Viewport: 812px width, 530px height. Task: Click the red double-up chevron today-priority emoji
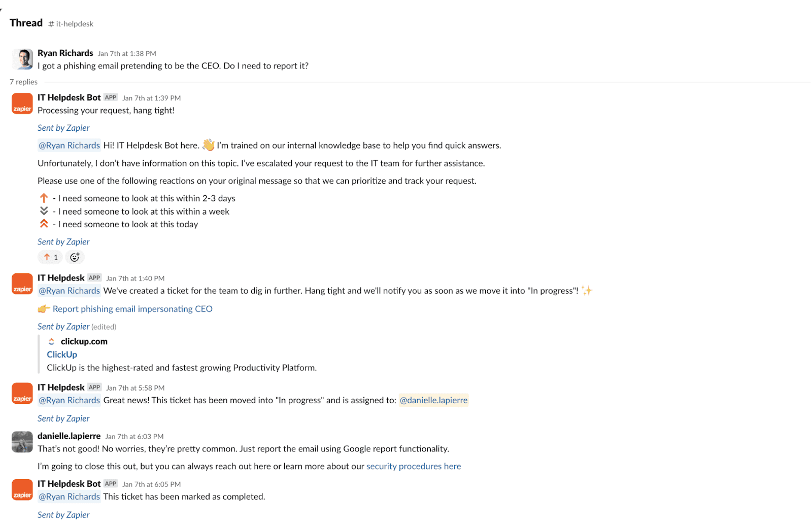coord(44,224)
